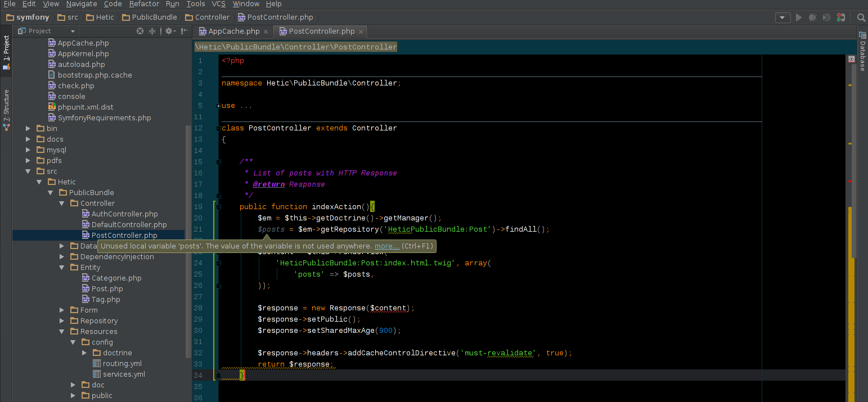Switch to the AppCache.php tab

pos(233,31)
